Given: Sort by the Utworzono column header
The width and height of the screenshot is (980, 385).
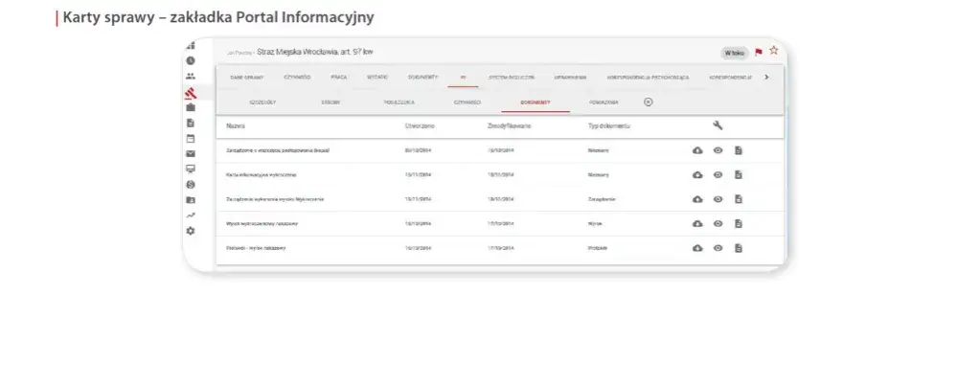Looking at the screenshot, I should coord(420,126).
